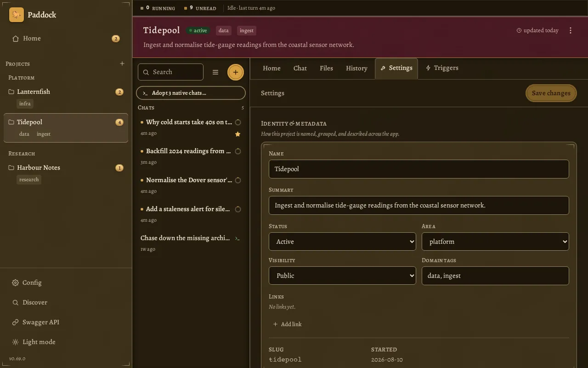Open Config settings gear
The height and width of the screenshot is (368, 588).
point(66,282)
